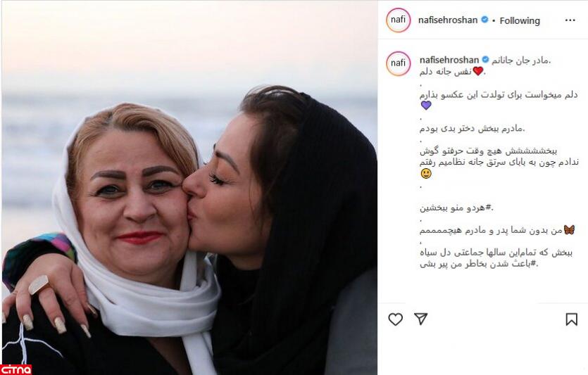The height and width of the screenshot is (375, 588).
Task: Like the post with the heart icon
Action: (395, 319)
